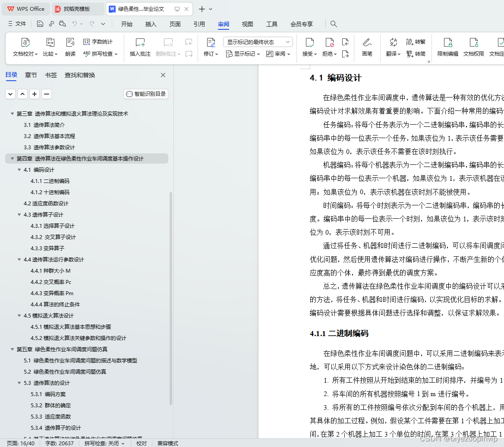Switch to the 找稻壳模板 window tab
The height and width of the screenshot is (447, 504).
[77, 9]
